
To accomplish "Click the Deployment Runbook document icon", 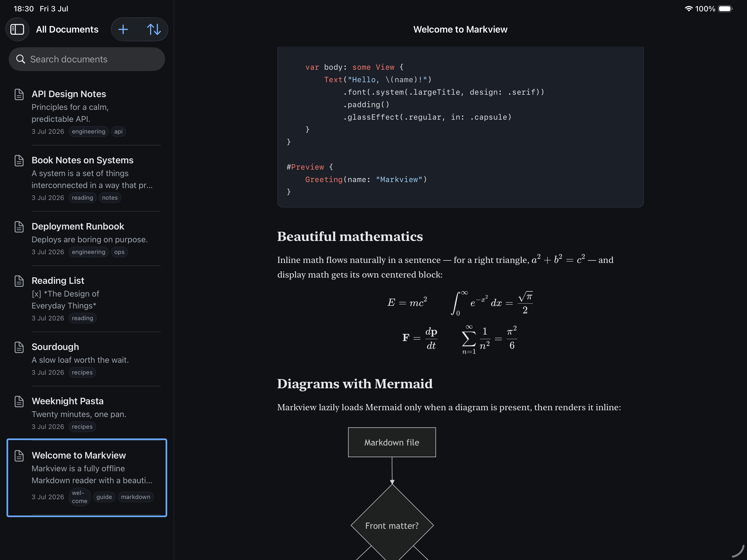I will point(19,227).
